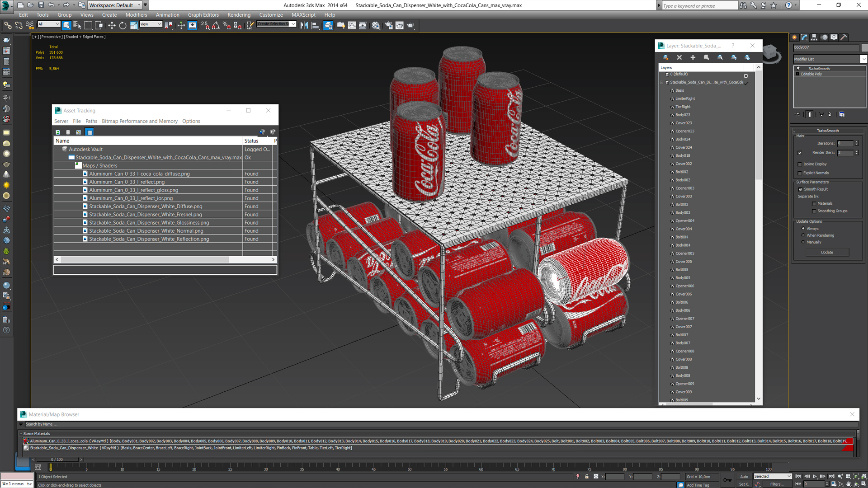Open Paths menu in Asset Tracking
This screenshot has height=488, width=868.
point(91,121)
